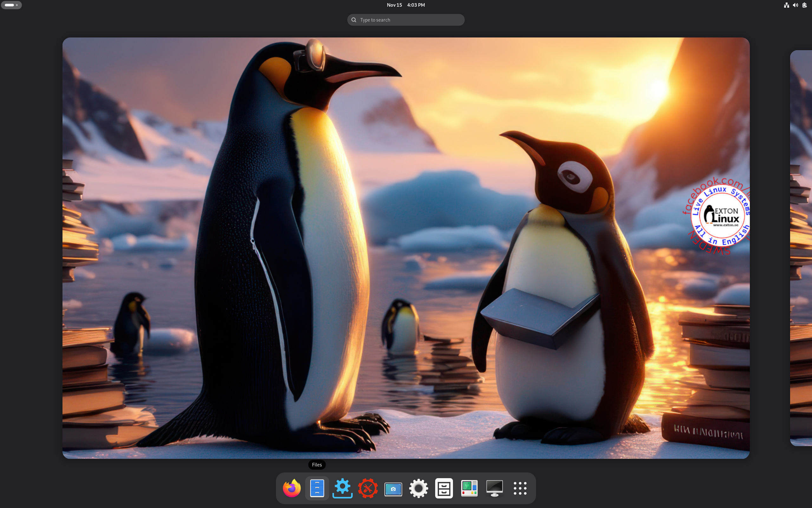Image resolution: width=812 pixels, height=508 pixels.
Task: Click the clipboard icon in the top-right tray
Action: [805, 5]
